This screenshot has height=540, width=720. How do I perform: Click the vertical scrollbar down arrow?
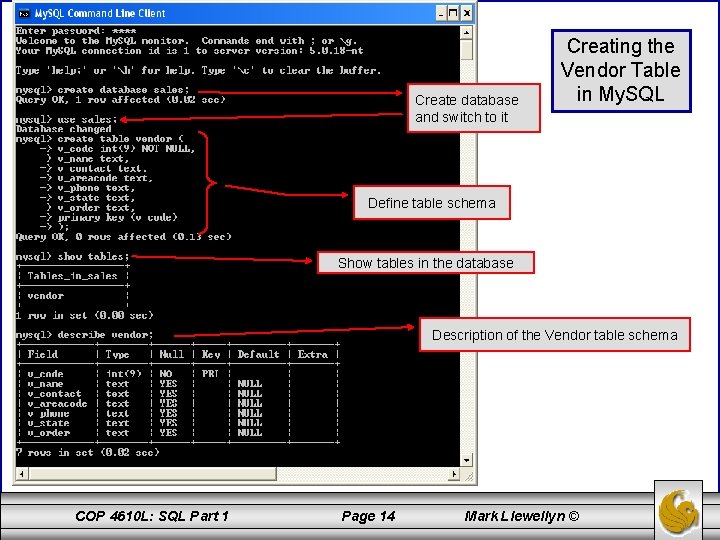466,460
